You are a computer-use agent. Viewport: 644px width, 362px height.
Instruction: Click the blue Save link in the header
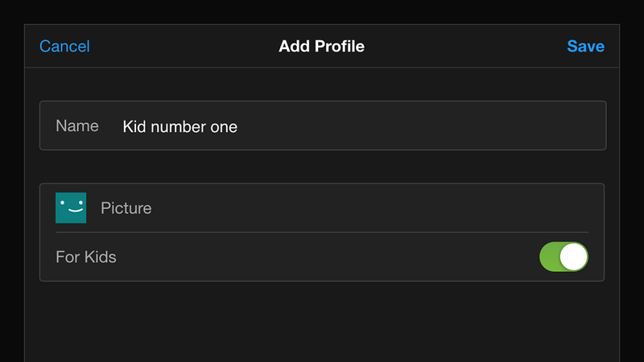586,47
